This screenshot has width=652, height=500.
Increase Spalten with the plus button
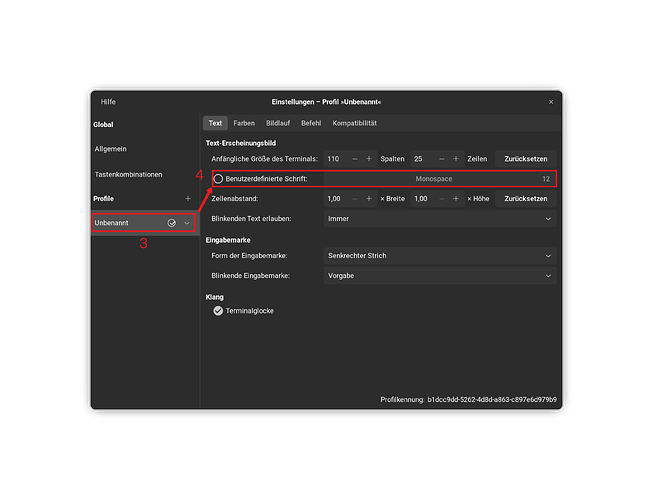tap(369, 159)
